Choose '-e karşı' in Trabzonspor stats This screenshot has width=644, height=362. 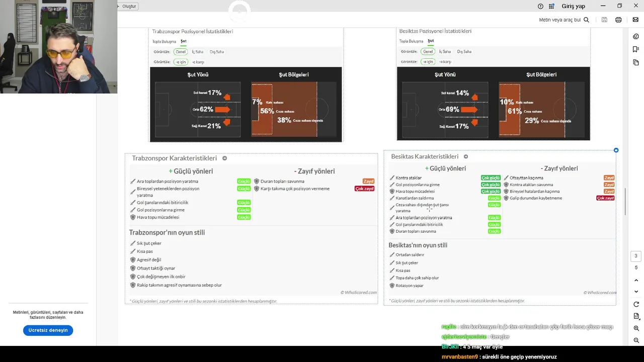pyautogui.click(x=198, y=62)
